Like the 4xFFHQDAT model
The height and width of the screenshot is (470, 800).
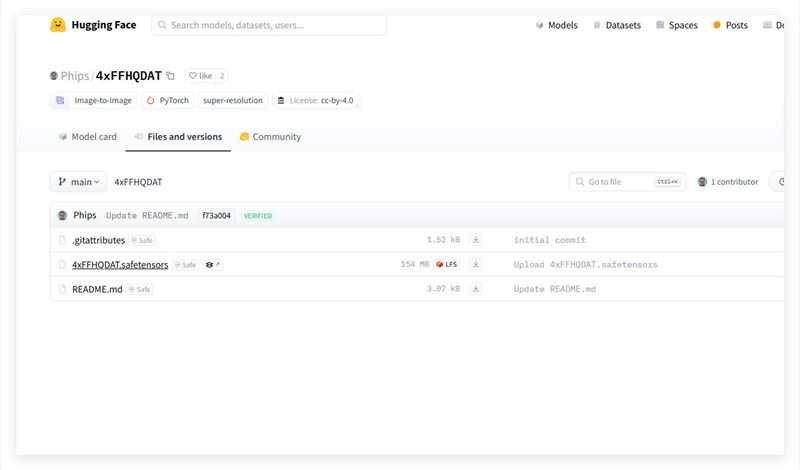point(201,76)
